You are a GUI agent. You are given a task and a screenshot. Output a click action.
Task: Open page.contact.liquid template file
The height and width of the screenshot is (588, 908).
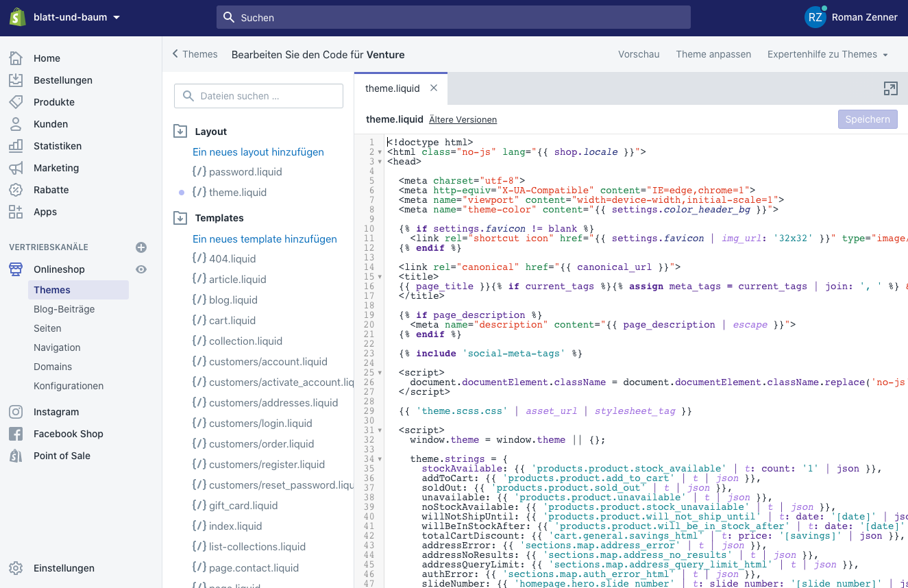254,567
